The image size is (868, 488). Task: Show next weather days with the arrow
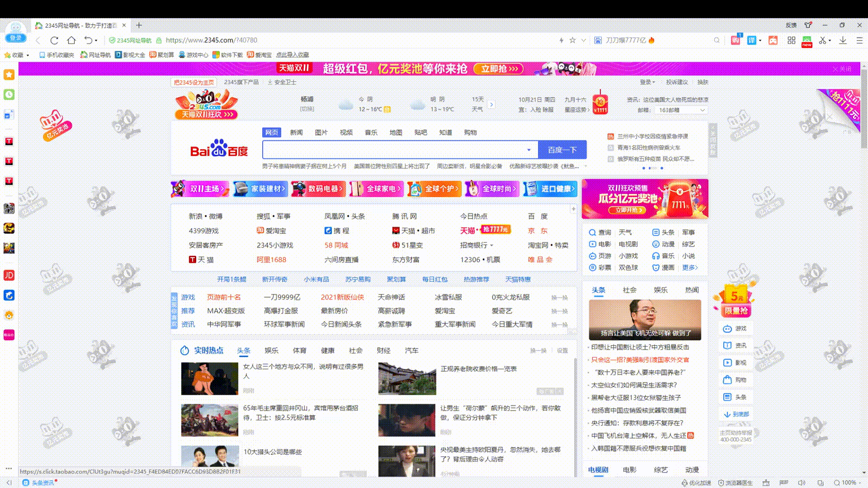491,104
